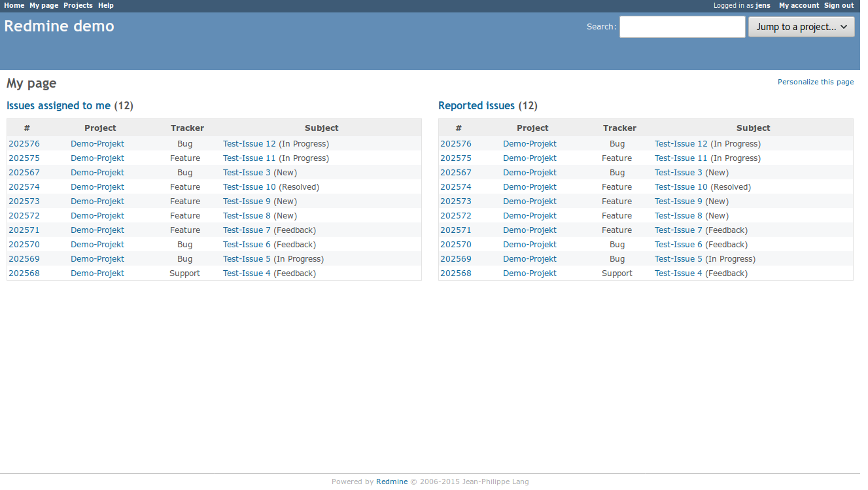Open issue 202568 in Reported issues
868x490 pixels.
(456, 273)
